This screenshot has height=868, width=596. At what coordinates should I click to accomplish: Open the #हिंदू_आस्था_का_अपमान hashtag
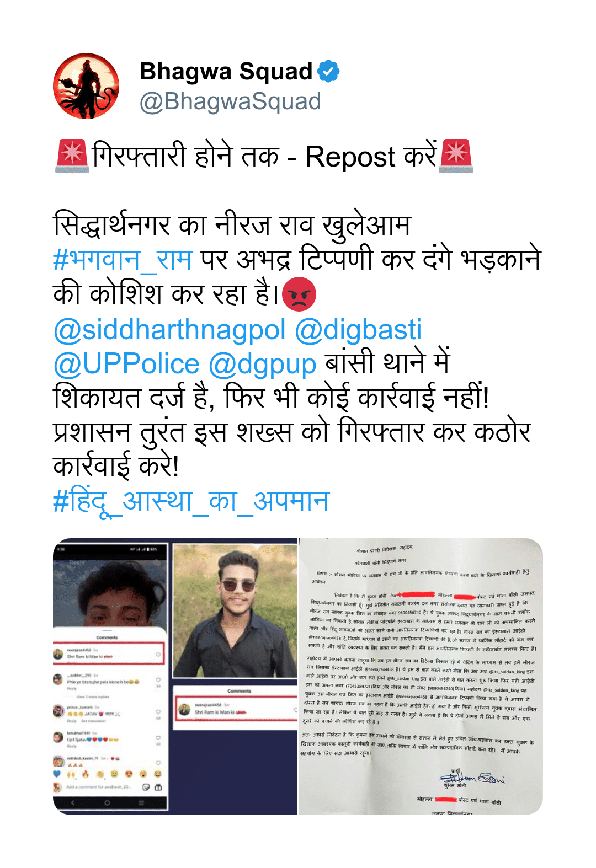pyautogui.click(x=191, y=501)
